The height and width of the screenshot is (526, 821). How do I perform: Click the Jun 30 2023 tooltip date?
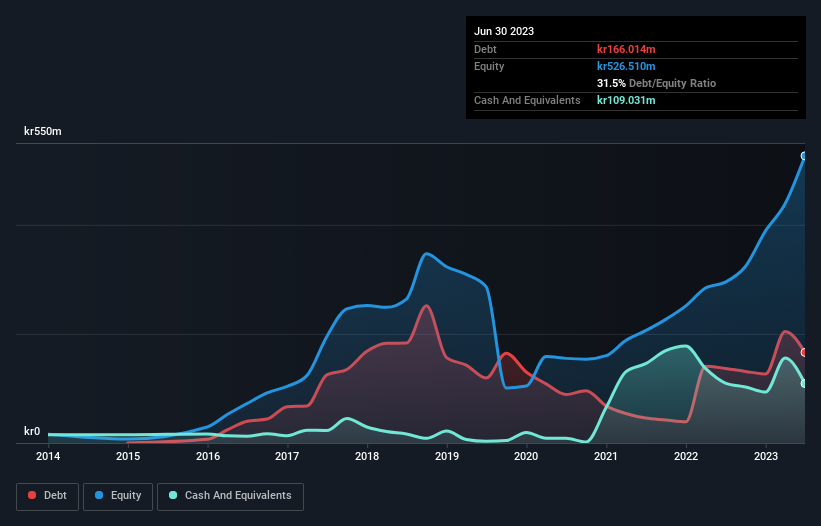coord(504,31)
